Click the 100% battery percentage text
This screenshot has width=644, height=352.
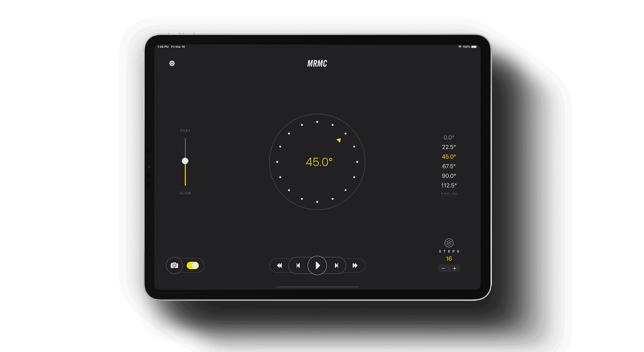pyautogui.click(x=467, y=47)
